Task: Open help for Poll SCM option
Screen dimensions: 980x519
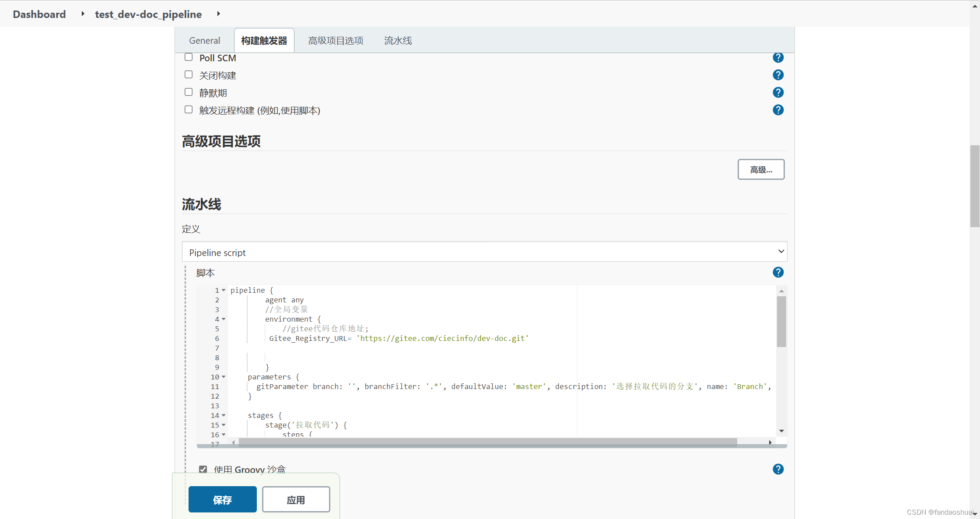Action: coord(778,57)
